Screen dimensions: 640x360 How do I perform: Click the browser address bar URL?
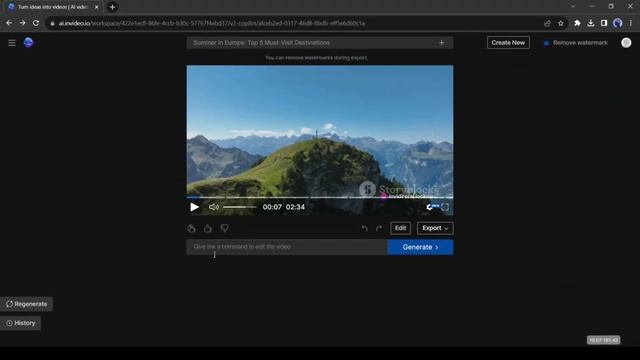click(x=212, y=23)
